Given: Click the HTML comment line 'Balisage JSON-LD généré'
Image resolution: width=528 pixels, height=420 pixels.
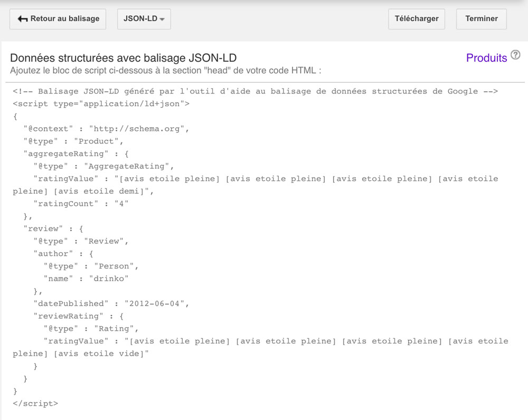Looking at the screenshot, I should pos(255,91).
